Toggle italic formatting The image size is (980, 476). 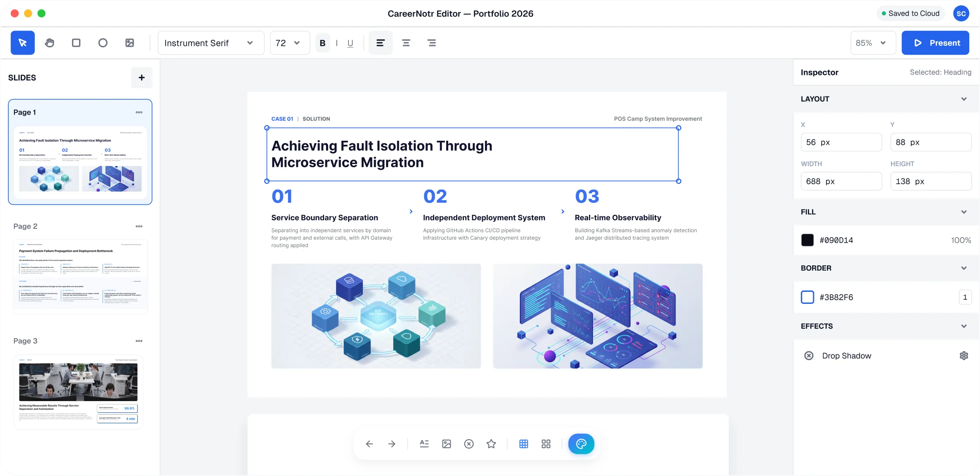[x=337, y=43]
